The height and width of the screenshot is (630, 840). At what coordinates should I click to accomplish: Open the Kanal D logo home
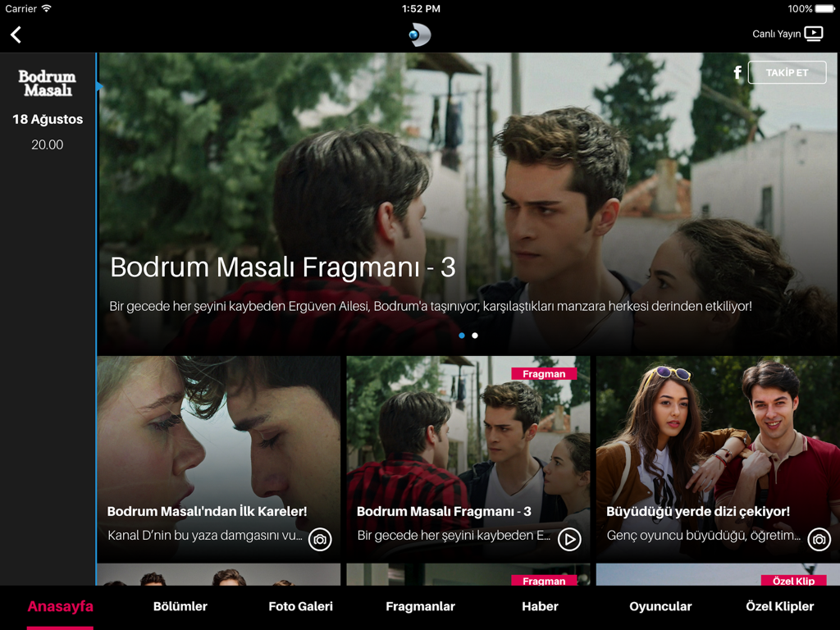pos(419,34)
